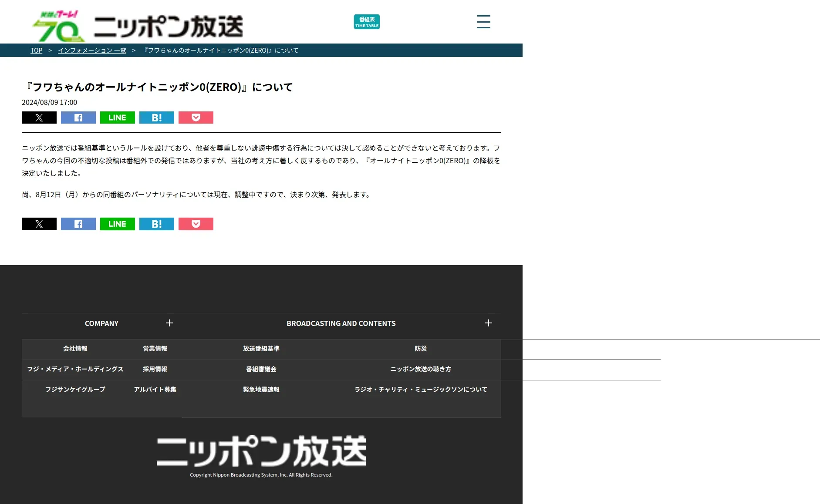This screenshot has height=504, width=820.
Task: Share on Facebook using top share button
Action: [x=78, y=118]
